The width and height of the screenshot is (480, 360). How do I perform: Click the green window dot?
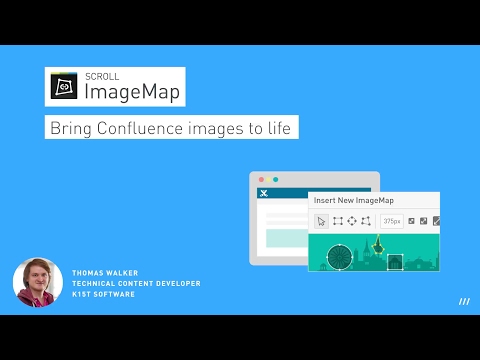pyautogui.click(x=276, y=180)
